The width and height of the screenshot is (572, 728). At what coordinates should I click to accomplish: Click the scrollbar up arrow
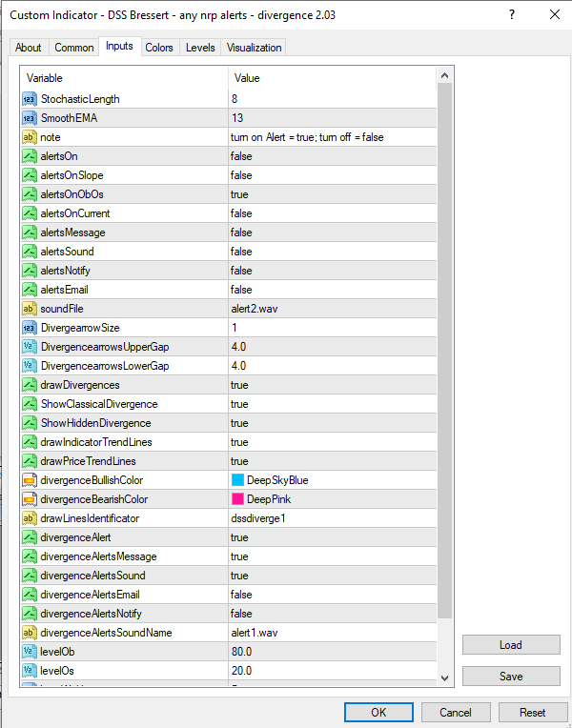[444, 75]
